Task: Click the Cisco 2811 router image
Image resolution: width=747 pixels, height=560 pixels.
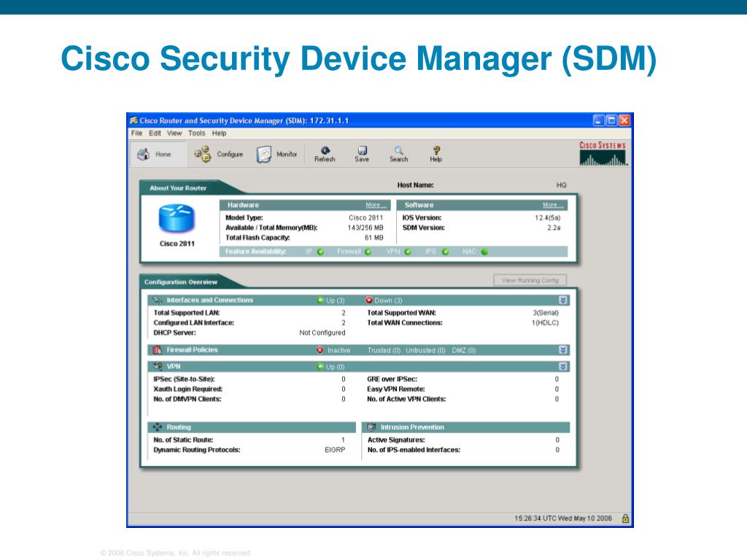Action: point(177,219)
